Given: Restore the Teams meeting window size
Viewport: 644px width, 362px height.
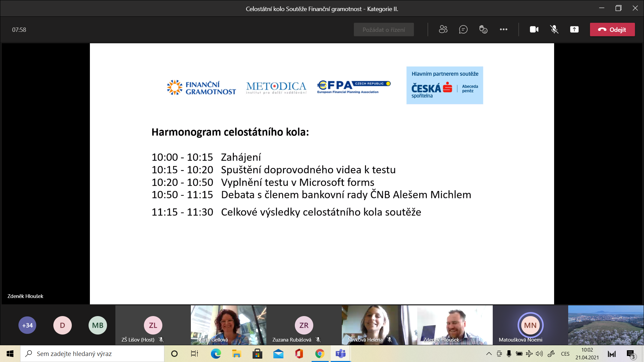Looking at the screenshot, I should [x=618, y=8].
